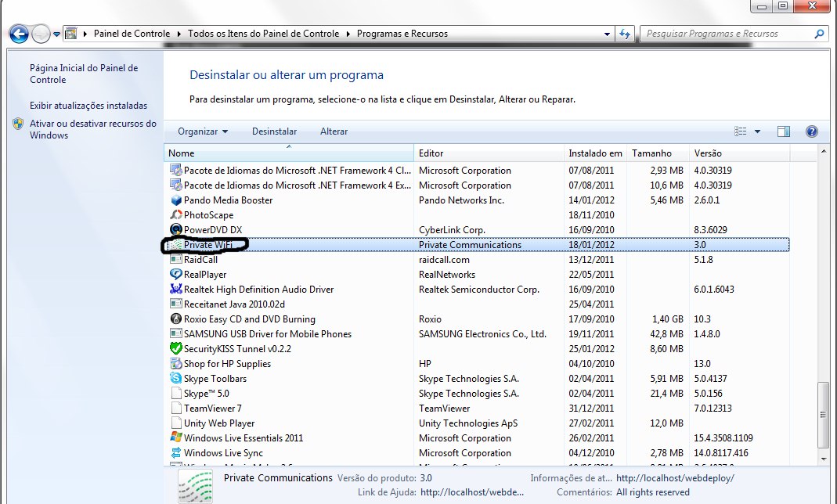This screenshot has width=837, height=504.
Task: Open the Painel de Controle breadcrumb
Action: coord(132,34)
